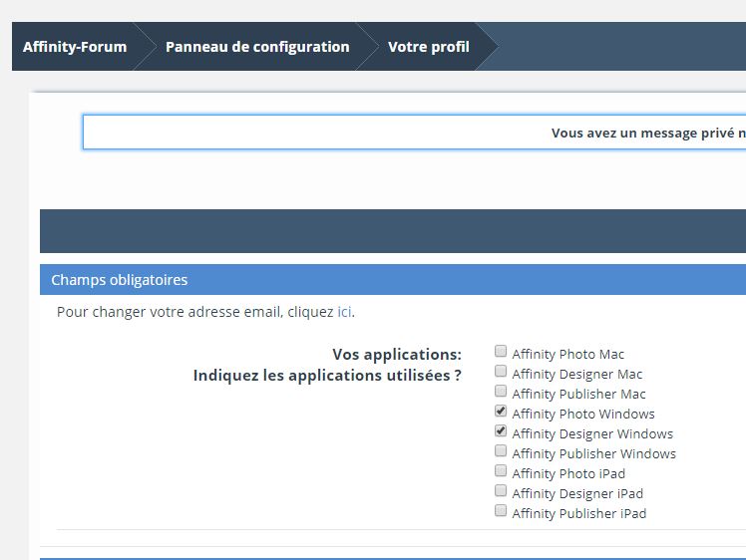Image resolution: width=746 pixels, height=560 pixels.
Task: Click 'Indiquez les applications utilisées ?' text
Action: pos(327,375)
